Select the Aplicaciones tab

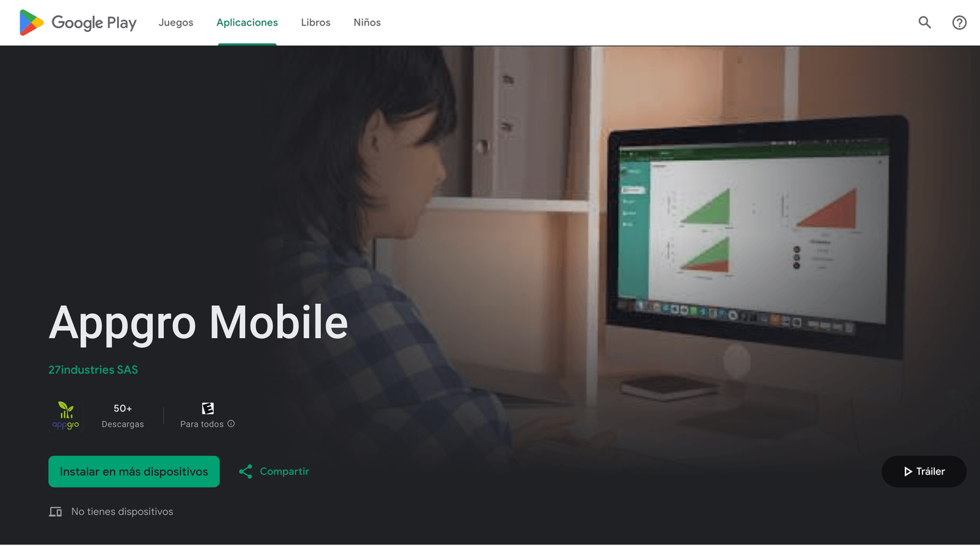[247, 22]
